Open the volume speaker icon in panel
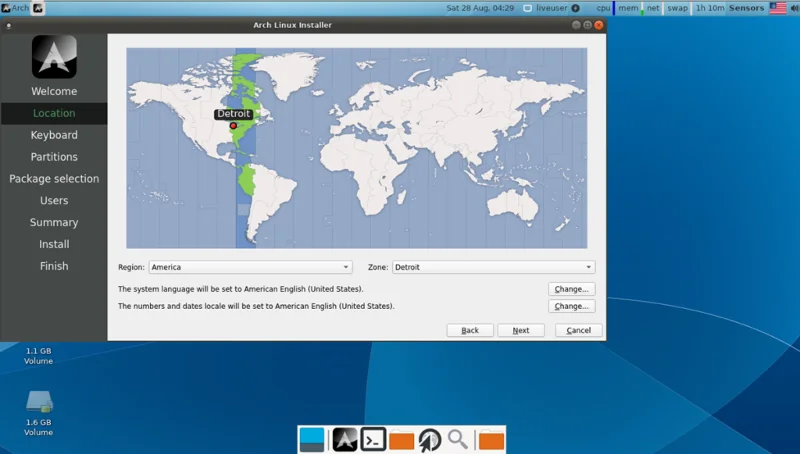This screenshot has width=800, height=454. click(x=794, y=8)
